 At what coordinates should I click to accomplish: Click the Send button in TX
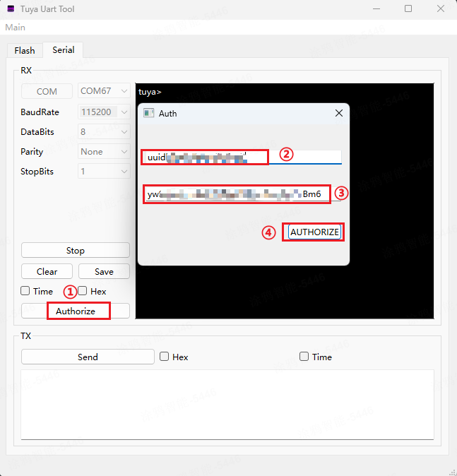pos(88,357)
